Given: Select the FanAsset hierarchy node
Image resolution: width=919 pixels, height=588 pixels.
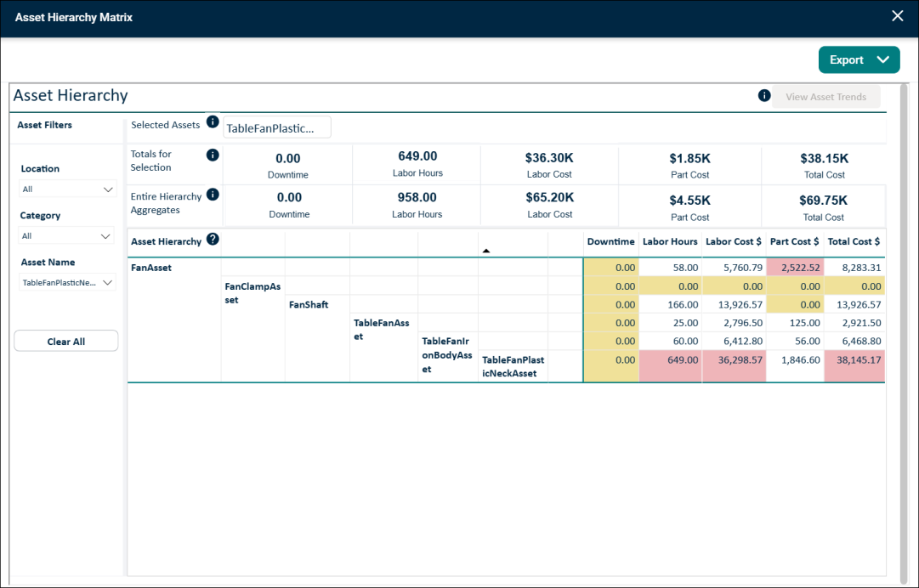Looking at the screenshot, I should pos(151,268).
